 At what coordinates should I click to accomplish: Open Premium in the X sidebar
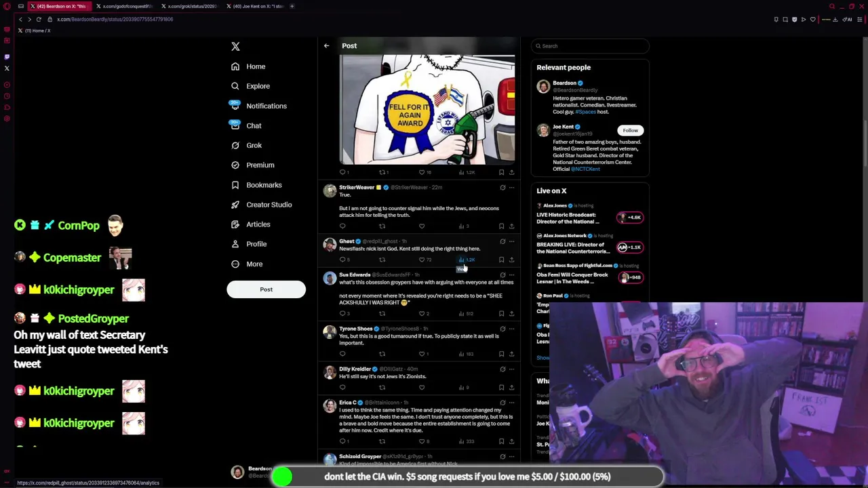coord(252,165)
